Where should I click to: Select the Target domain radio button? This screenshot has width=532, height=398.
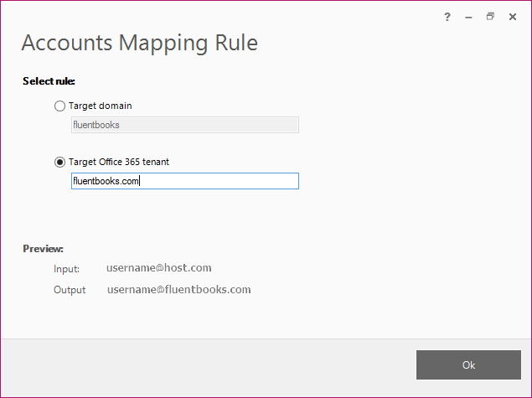(x=59, y=106)
